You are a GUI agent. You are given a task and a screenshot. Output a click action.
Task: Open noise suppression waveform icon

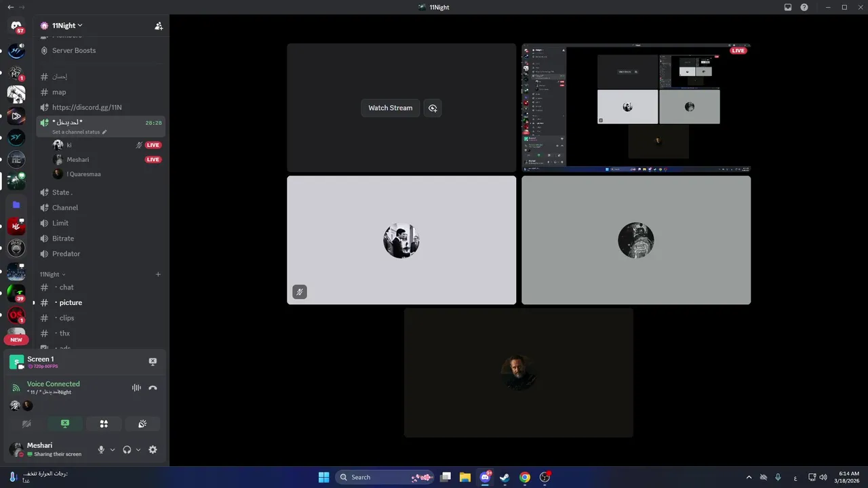(x=136, y=388)
